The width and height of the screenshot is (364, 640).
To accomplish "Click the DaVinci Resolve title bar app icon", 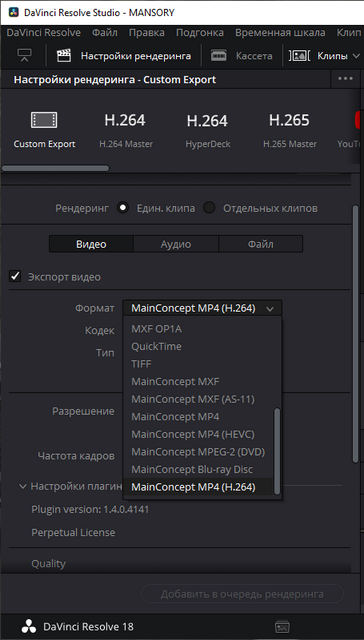I will (13, 13).
